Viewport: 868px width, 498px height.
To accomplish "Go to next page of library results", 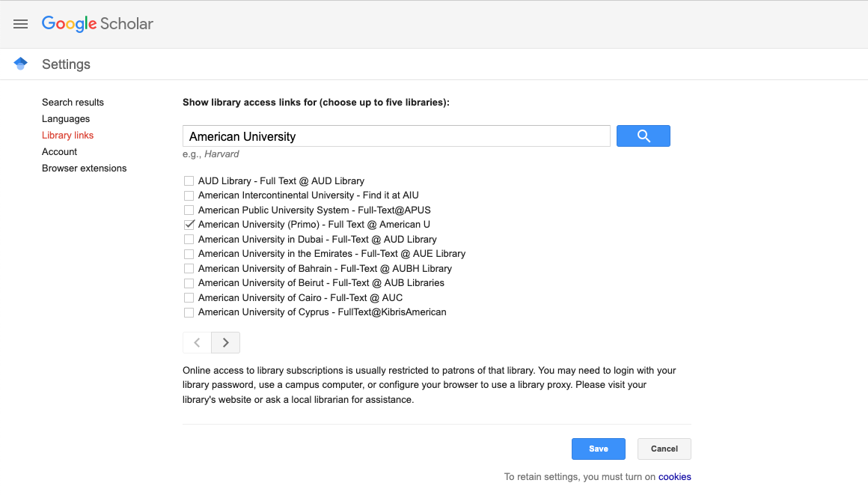I will click(225, 342).
